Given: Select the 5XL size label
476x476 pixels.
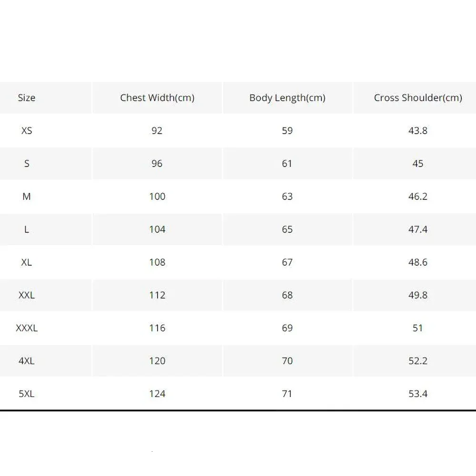Looking at the screenshot, I should pos(27,394).
